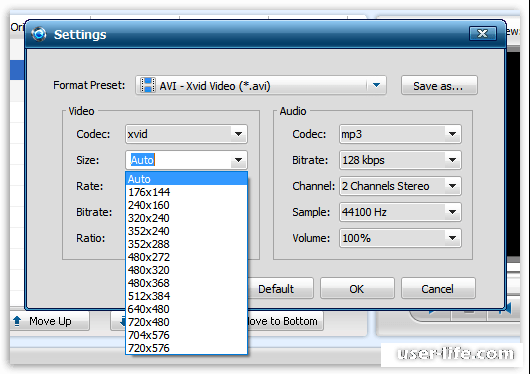This screenshot has width=530, height=374.
Task: Open the Format Preset dropdown arrow
Action: (376, 85)
